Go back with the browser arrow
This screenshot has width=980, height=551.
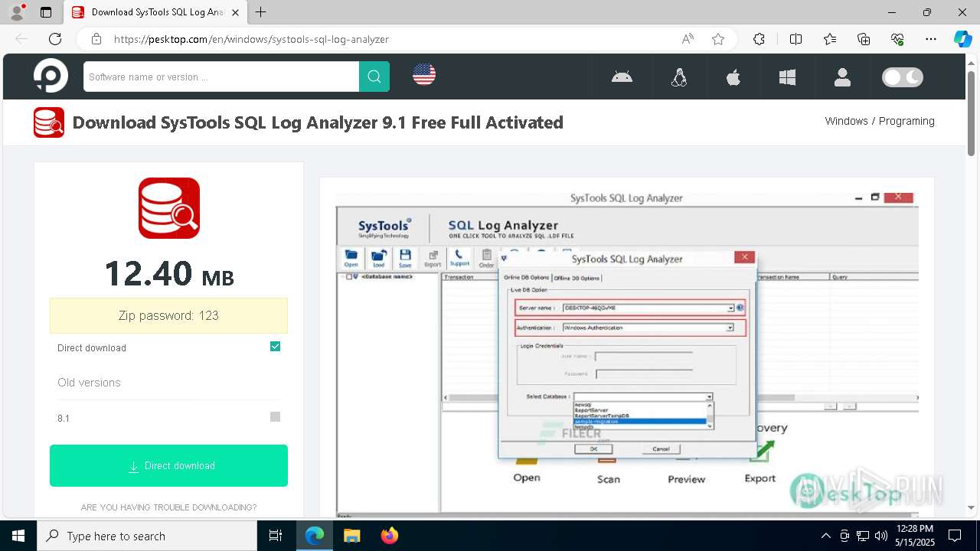21,39
